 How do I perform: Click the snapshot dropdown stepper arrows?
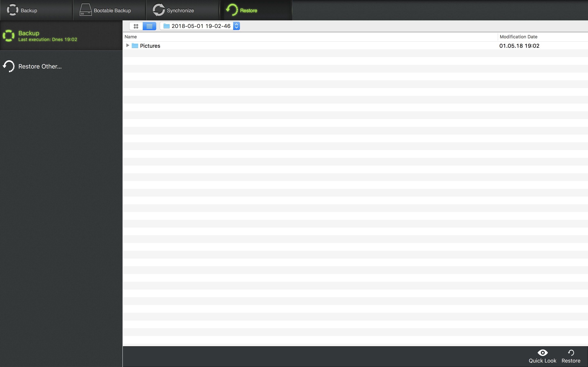(x=236, y=26)
